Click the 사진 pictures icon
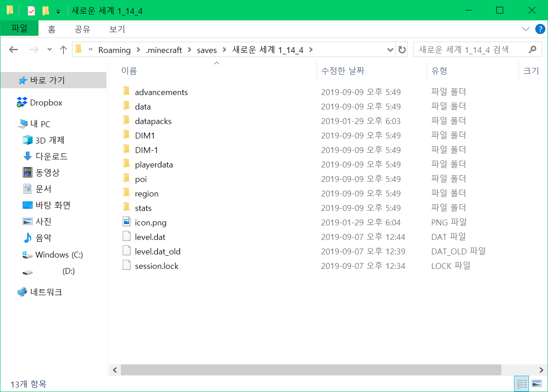 (x=28, y=221)
